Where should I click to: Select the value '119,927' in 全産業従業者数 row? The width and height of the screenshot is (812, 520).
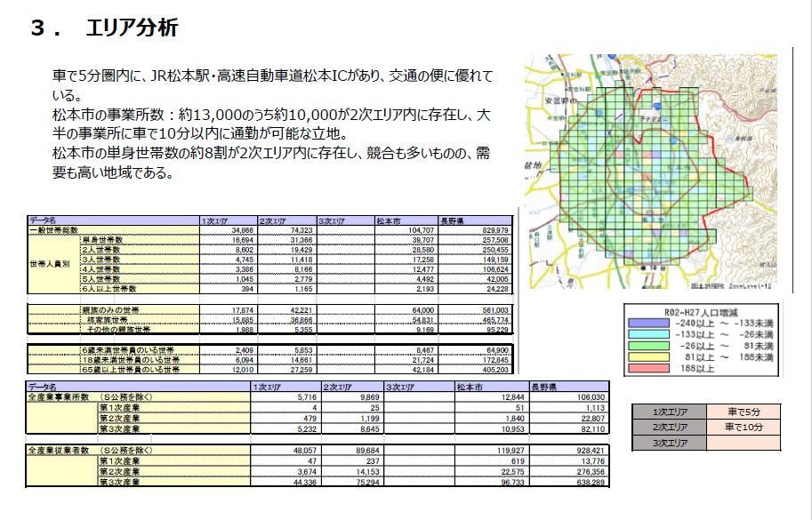coord(511,451)
